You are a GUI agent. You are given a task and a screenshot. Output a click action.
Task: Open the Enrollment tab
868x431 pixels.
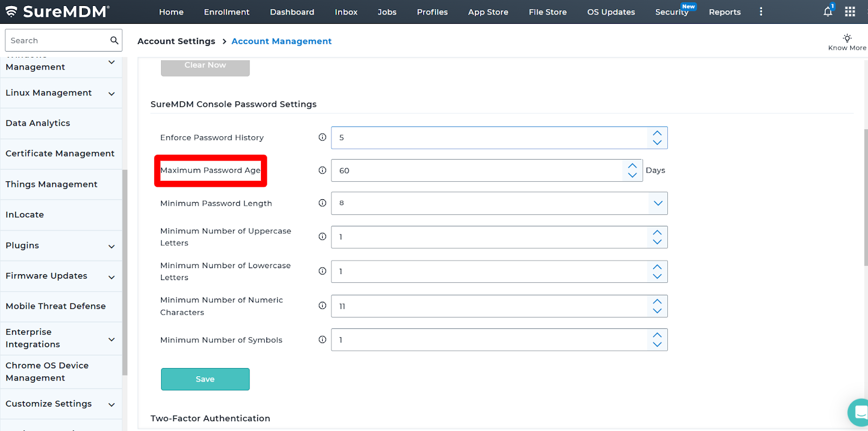(227, 12)
